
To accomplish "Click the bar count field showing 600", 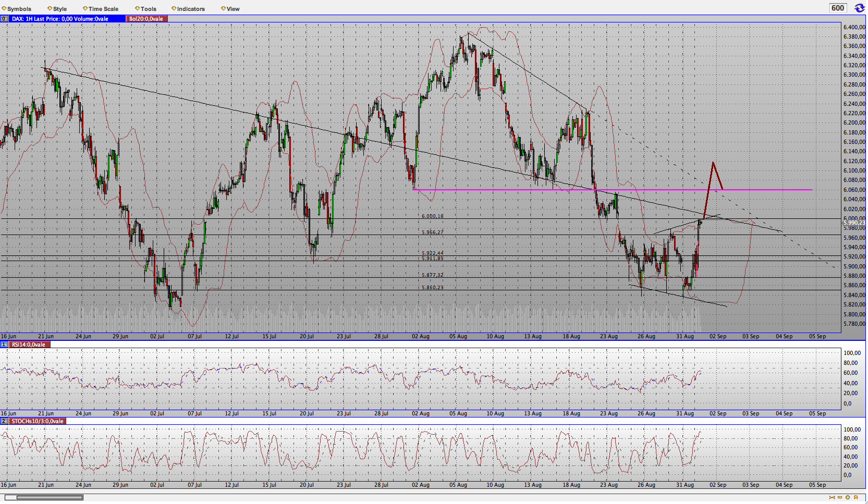I will (838, 8).
